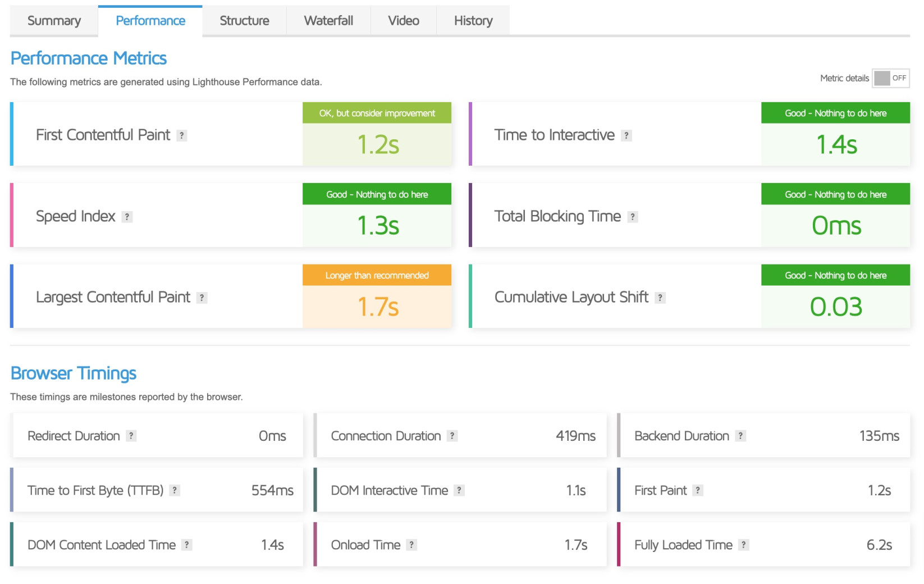Click the First Contentful Paint 1.2s score
The image size is (924, 584).
click(378, 145)
